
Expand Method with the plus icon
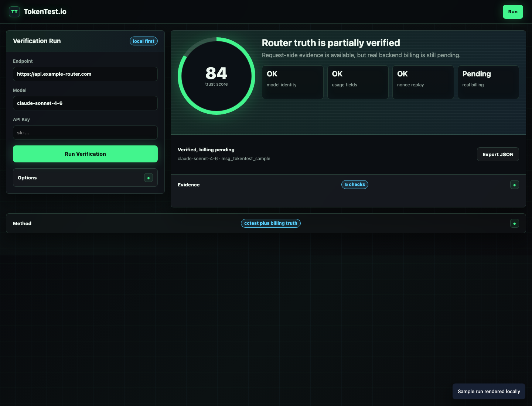point(515,224)
